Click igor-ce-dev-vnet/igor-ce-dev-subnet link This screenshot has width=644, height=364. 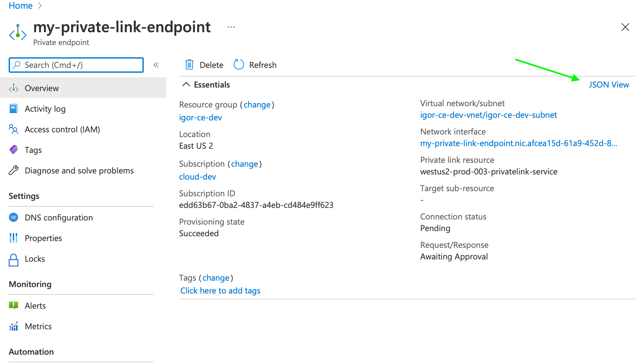pyautogui.click(x=488, y=114)
